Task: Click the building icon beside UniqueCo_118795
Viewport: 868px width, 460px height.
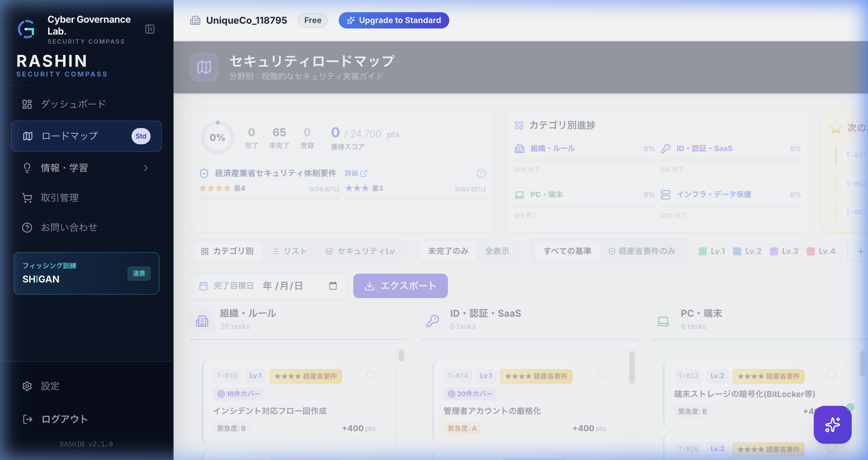Action: tap(195, 20)
